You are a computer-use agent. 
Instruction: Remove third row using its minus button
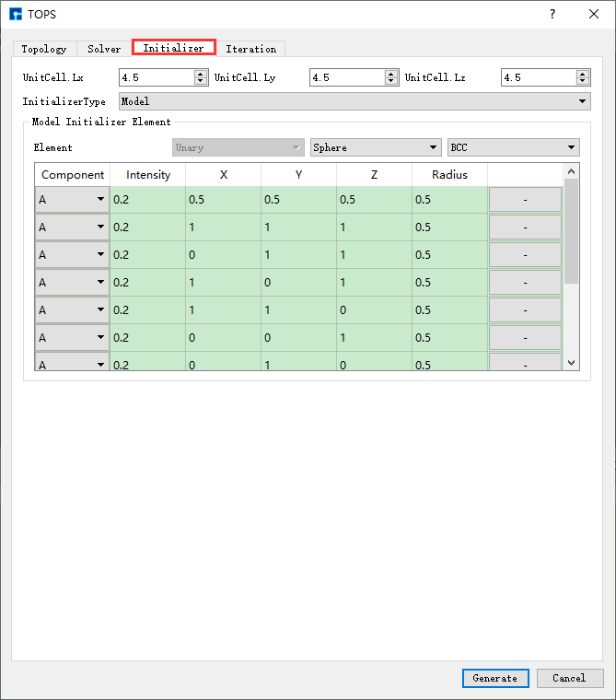[x=524, y=254]
